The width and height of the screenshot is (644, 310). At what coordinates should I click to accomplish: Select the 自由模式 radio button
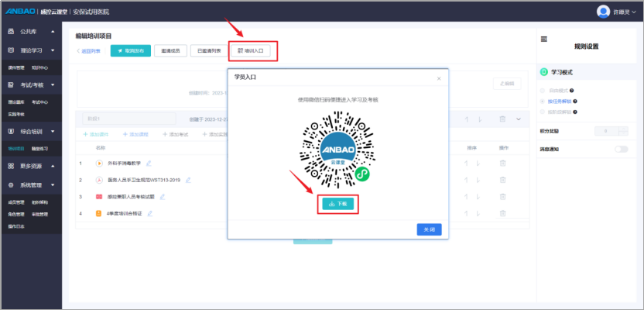click(543, 91)
